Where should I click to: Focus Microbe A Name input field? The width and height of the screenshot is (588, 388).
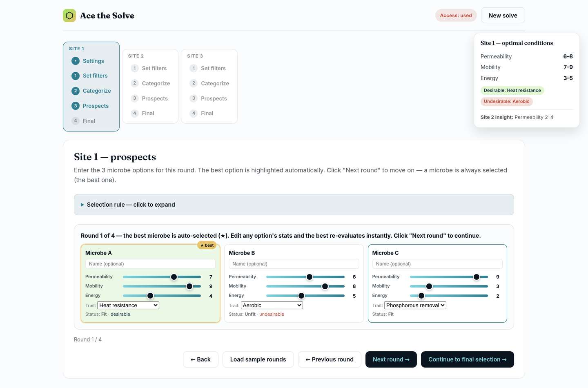point(150,264)
